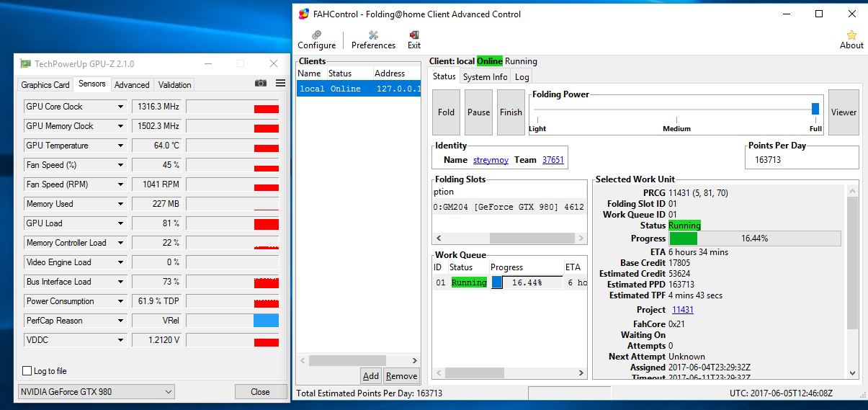Expand Fan Speed (%) sensor dropdown

click(x=120, y=165)
